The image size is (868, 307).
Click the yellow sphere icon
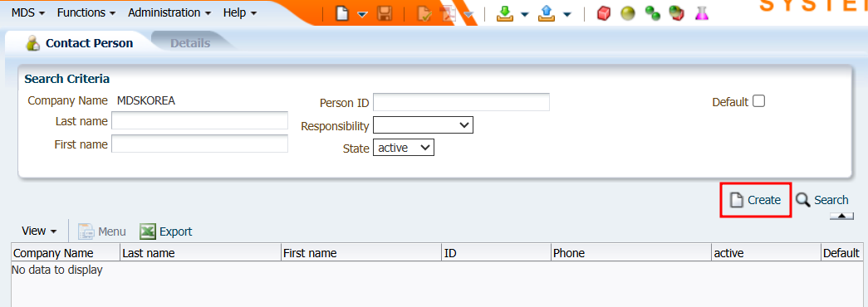tap(628, 13)
